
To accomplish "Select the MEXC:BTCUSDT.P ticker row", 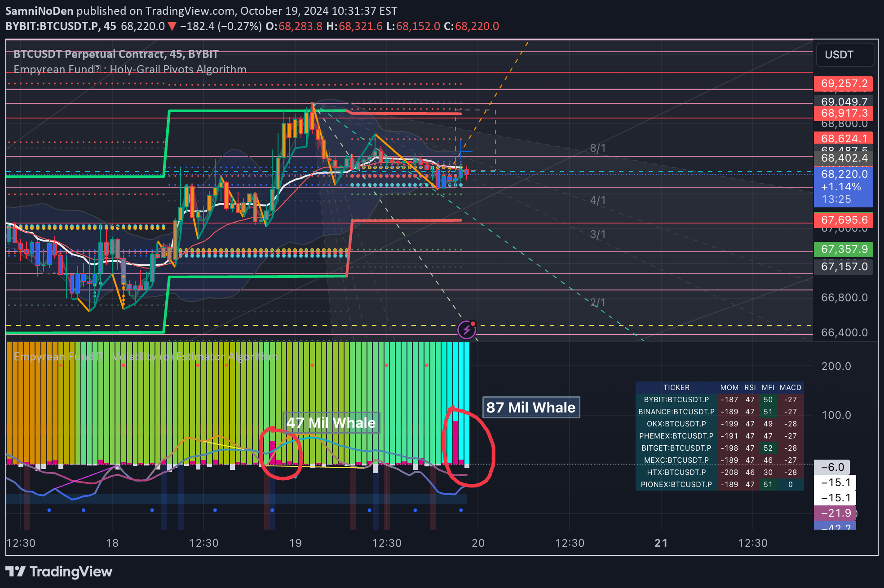I will click(x=676, y=460).
